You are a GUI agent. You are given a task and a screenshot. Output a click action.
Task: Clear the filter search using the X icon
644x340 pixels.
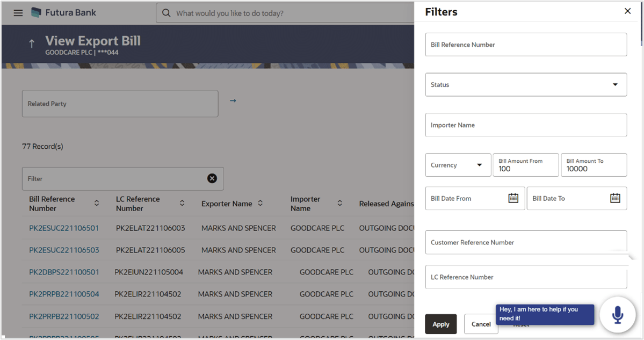(x=212, y=178)
